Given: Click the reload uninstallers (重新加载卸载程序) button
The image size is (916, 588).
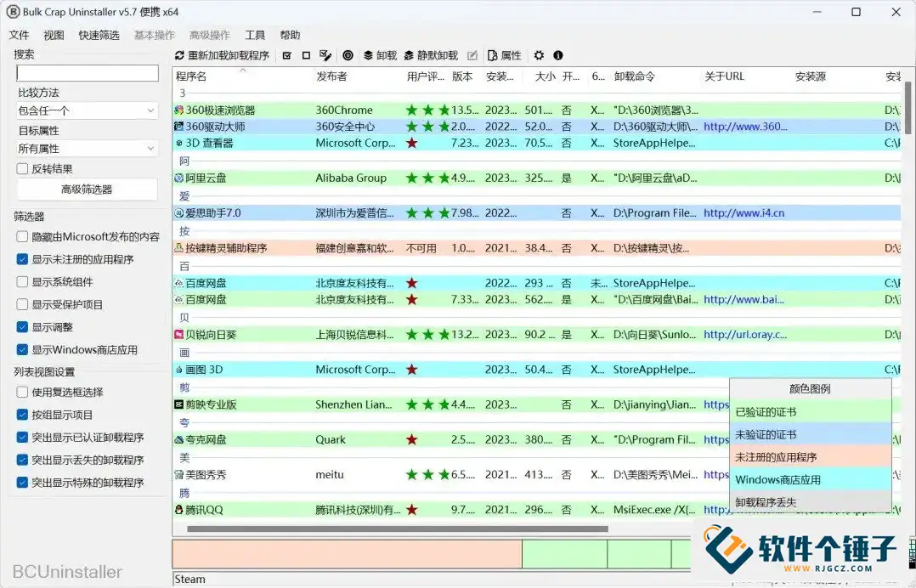Looking at the screenshot, I should 222,55.
